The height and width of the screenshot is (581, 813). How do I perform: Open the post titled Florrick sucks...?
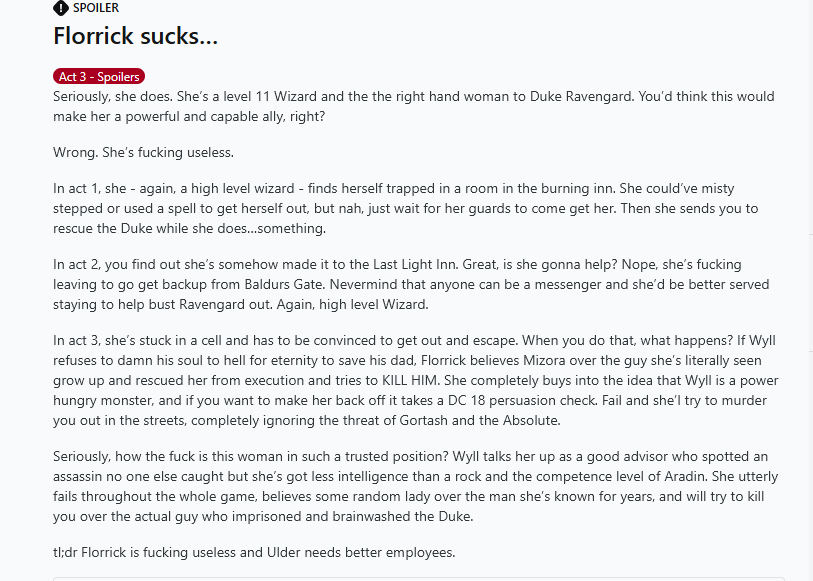tap(135, 36)
